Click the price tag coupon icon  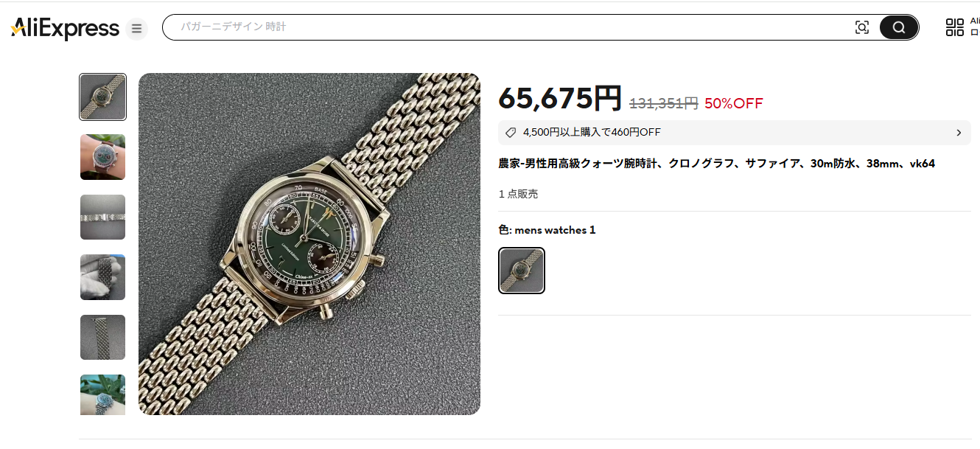tap(511, 133)
